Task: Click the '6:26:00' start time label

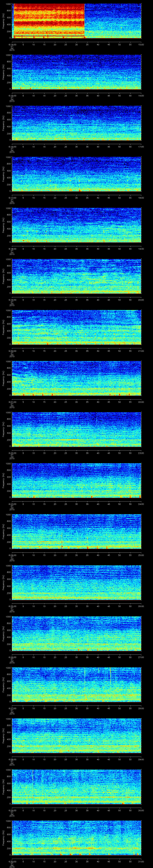Action: click(x=12, y=657)
